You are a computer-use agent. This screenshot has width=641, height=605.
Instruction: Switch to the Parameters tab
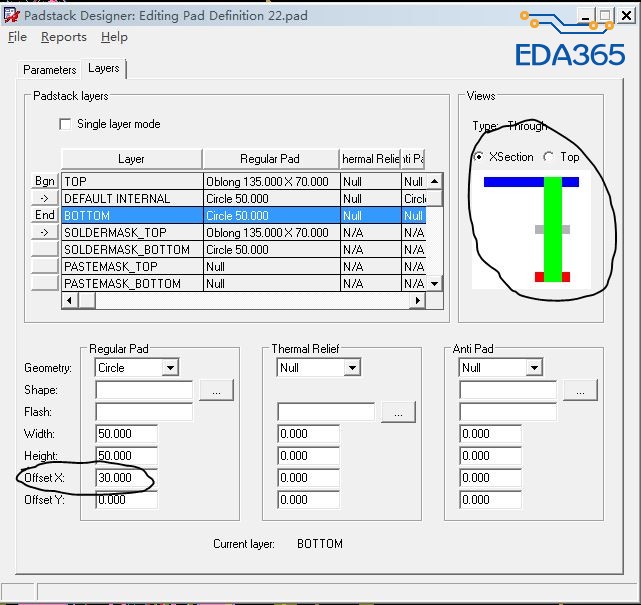(49, 69)
